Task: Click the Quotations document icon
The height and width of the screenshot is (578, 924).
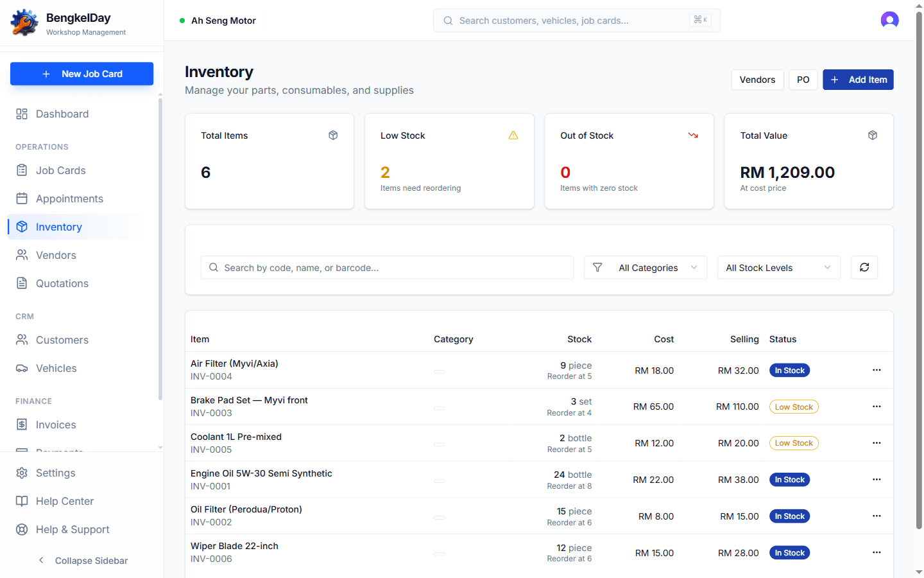Action: [x=22, y=283]
